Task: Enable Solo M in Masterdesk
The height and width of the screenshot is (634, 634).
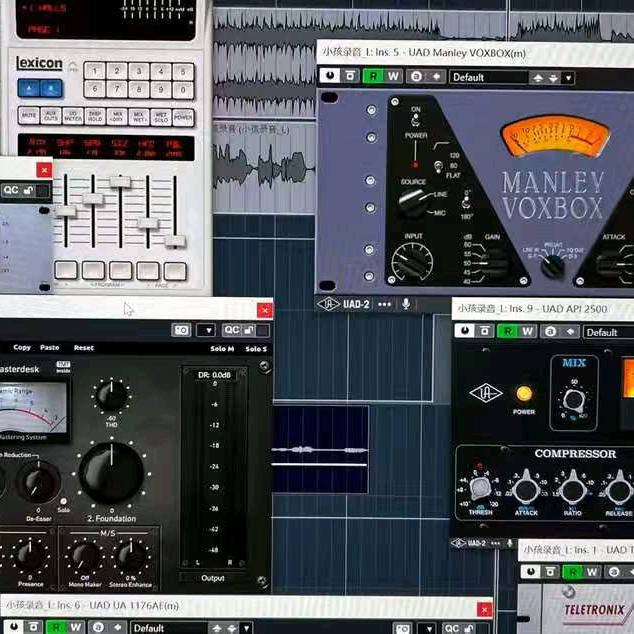Action: click(x=222, y=349)
